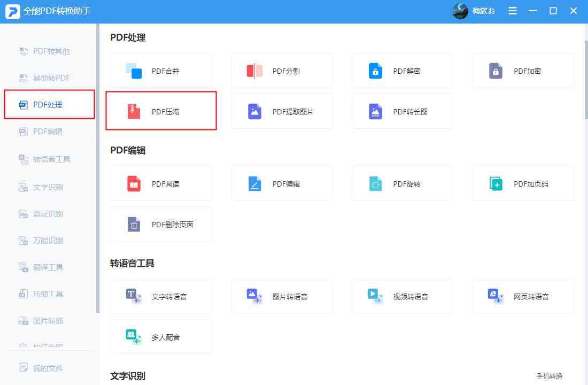Open the PDF分割 split tool
This screenshot has width=588, height=385.
click(282, 70)
